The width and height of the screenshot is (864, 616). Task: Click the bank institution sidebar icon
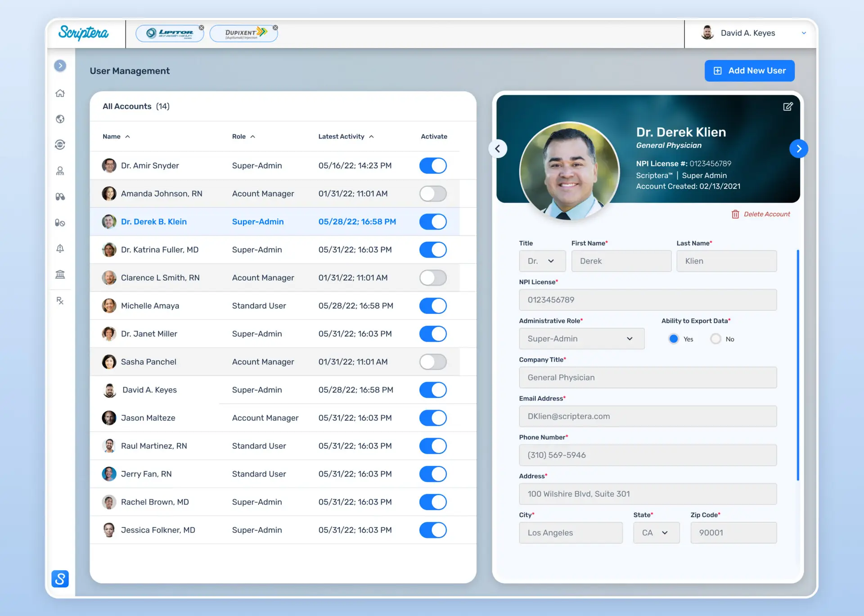pos(60,274)
